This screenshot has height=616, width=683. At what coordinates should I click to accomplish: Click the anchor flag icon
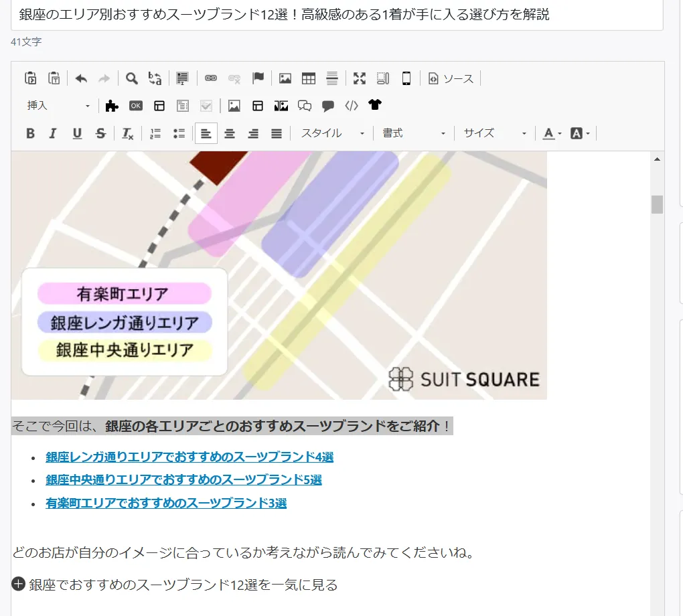pos(258,78)
